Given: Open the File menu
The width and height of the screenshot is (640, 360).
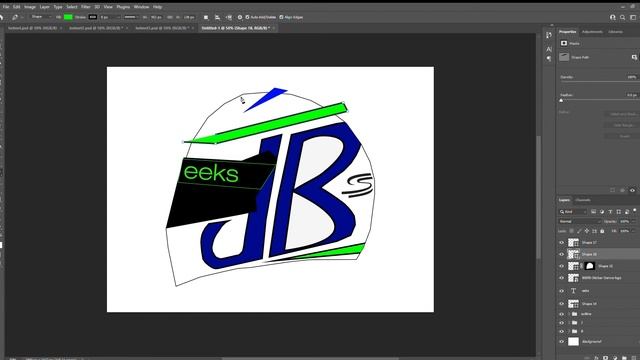Looking at the screenshot, I should pyautogui.click(x=6, y=7).
